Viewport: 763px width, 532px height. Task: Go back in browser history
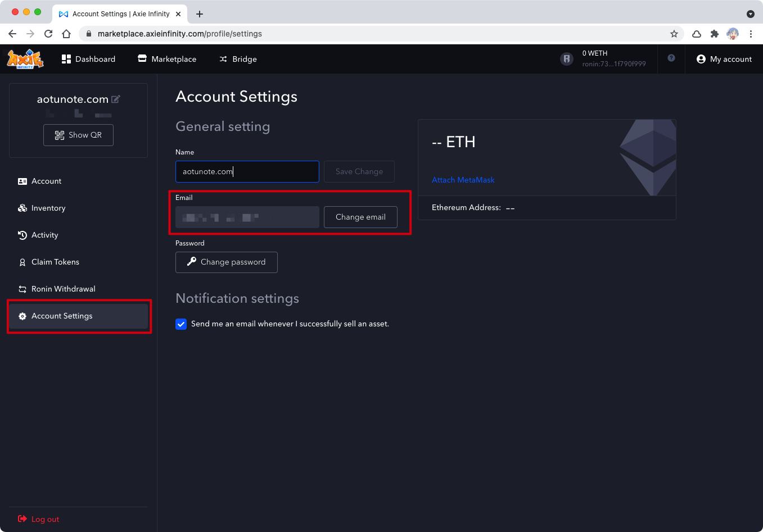pos(12,34)
